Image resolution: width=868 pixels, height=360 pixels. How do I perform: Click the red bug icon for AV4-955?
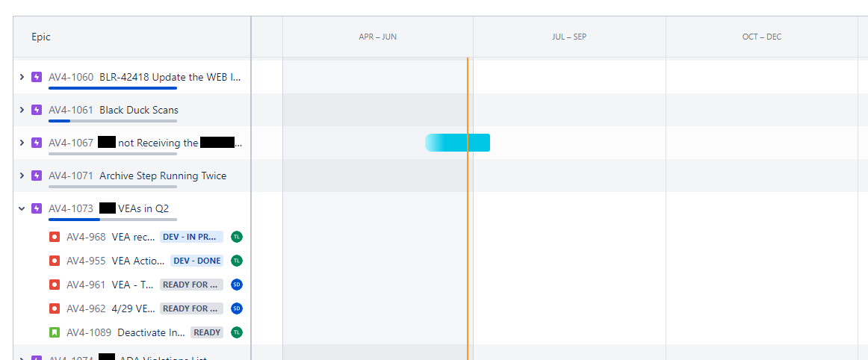[x=55, y=261]
